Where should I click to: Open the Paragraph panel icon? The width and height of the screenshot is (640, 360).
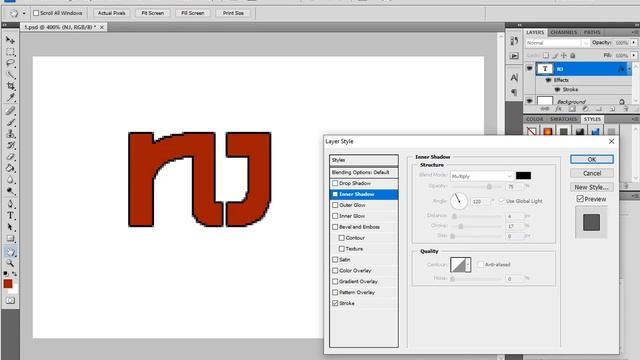click(514, 92)
